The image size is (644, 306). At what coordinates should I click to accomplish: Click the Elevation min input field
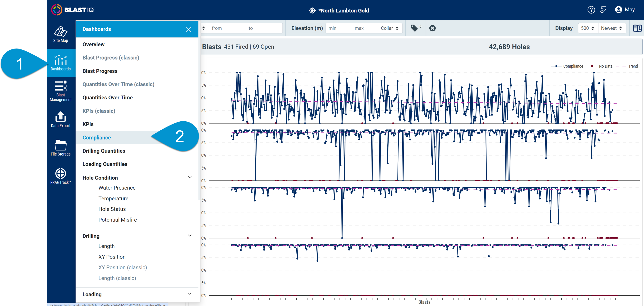click(339, 28)
